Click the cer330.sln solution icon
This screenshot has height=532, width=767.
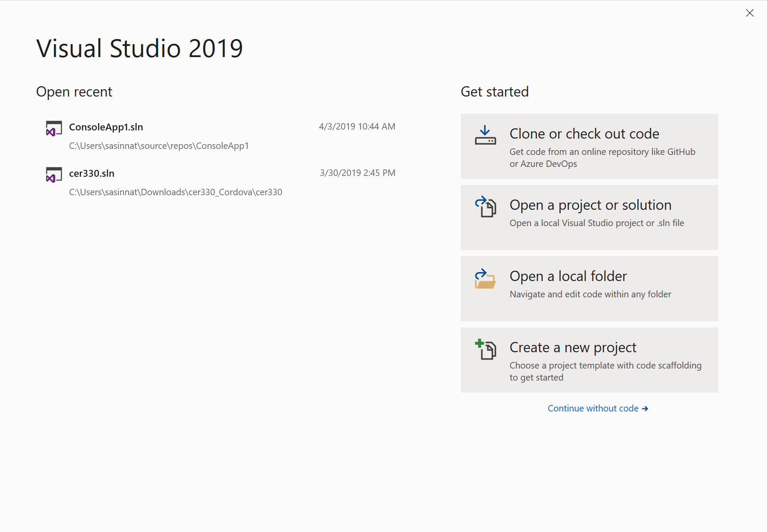click(x=54, y=175)
